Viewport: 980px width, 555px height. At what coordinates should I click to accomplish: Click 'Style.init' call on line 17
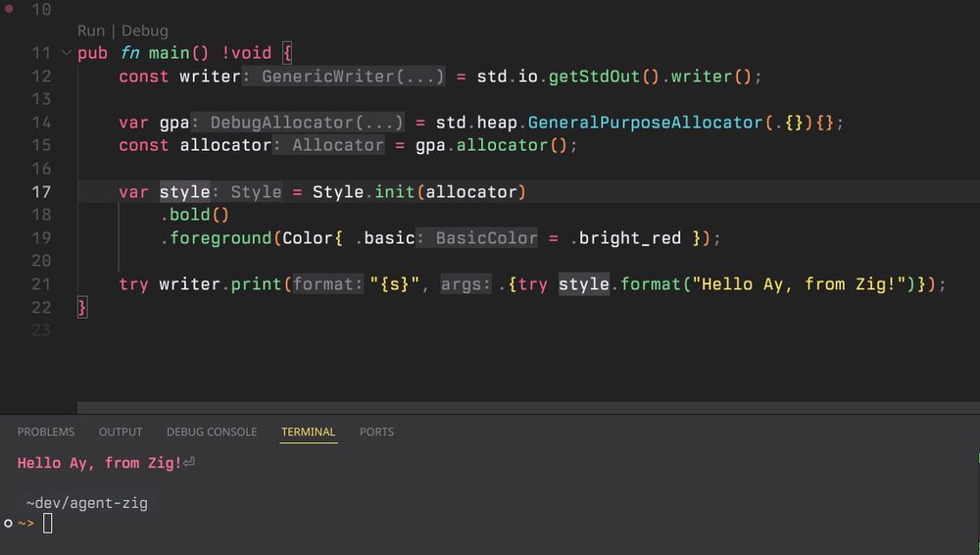click(x=364, y=191)
